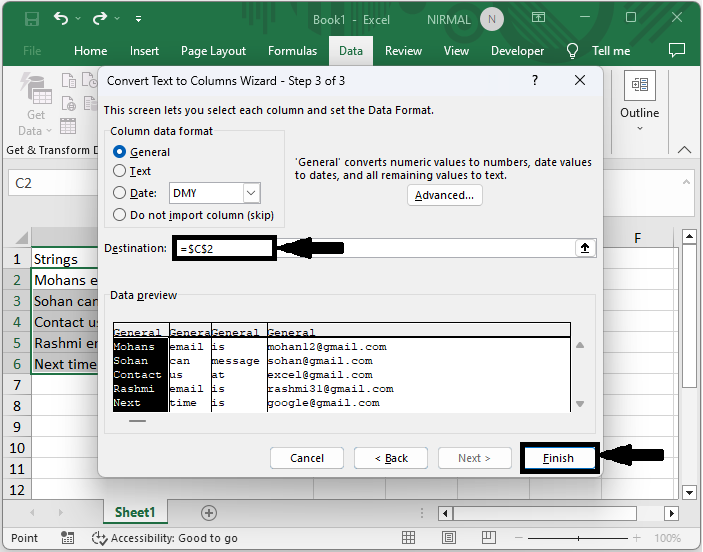The width and height of the screenshot is (703, 552).
Task: Click the zoom slider handle
Action: pos(578,538)
